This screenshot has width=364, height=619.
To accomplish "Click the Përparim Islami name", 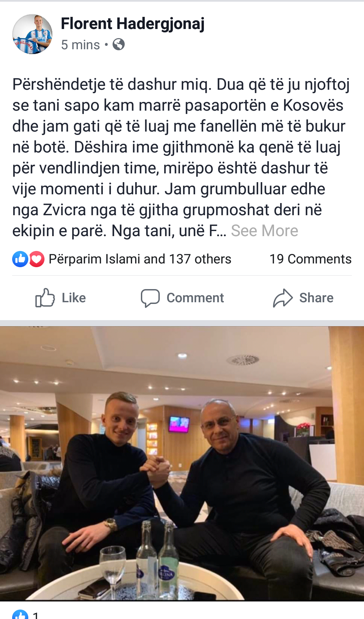I will pyautogui.click(x=95, y=259).
